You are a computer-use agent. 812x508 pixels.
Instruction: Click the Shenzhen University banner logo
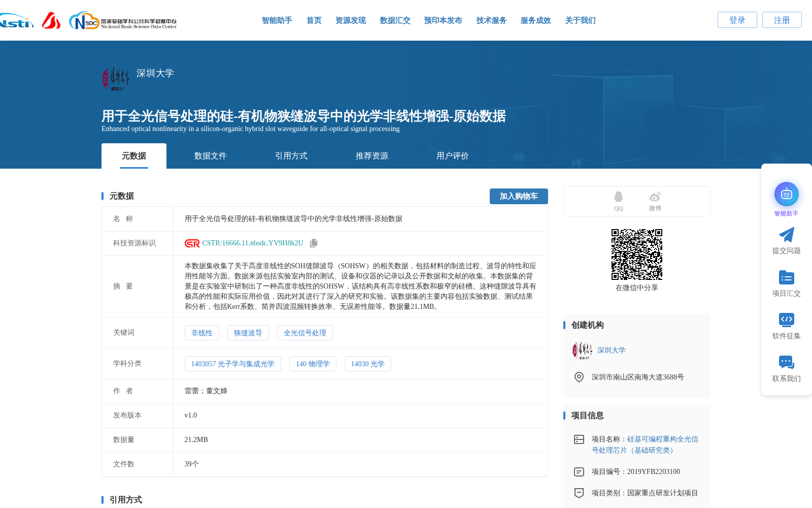(116, 79)
